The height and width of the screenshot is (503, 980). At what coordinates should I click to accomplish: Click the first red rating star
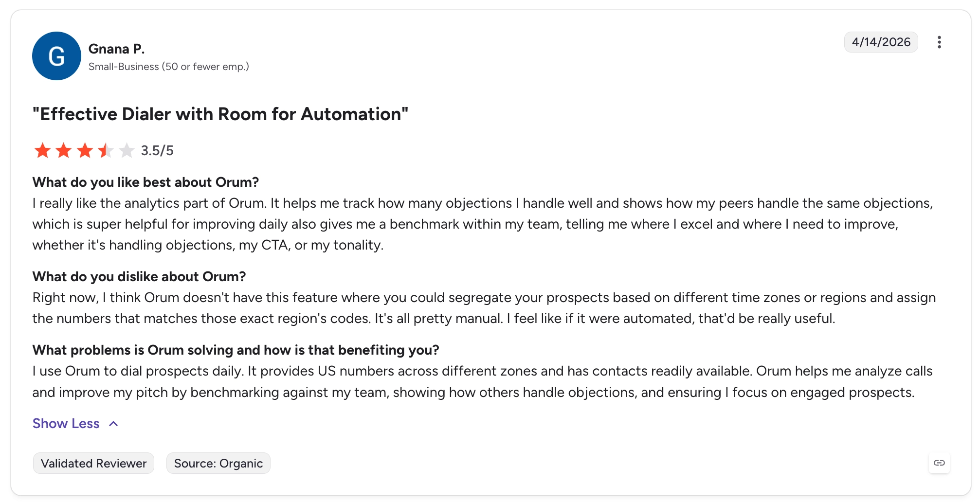point(43,150)
